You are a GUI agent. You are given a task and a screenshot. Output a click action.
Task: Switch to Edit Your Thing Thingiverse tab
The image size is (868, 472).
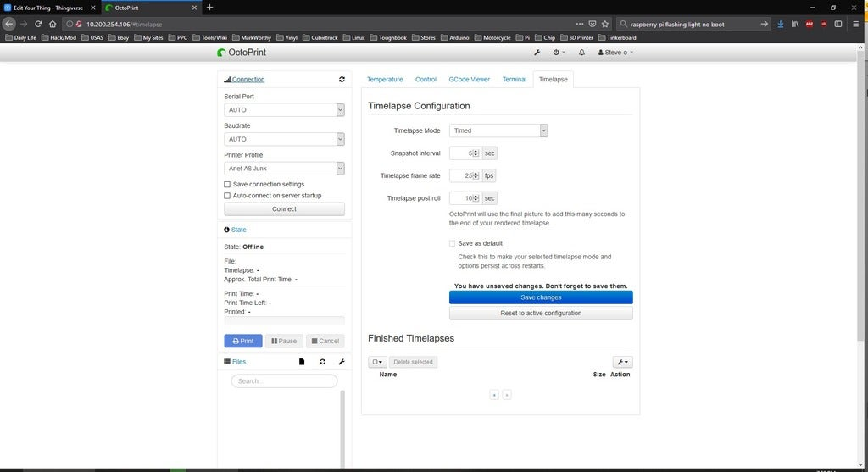click(50, 8)
